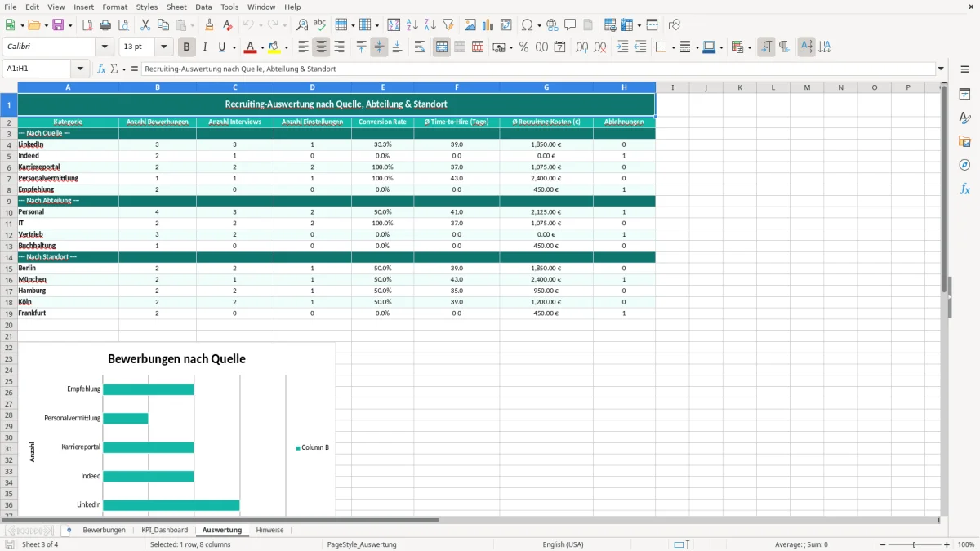Insert a comment
The height and width of the screenshot is (551, 980).
tap(571, 25)
